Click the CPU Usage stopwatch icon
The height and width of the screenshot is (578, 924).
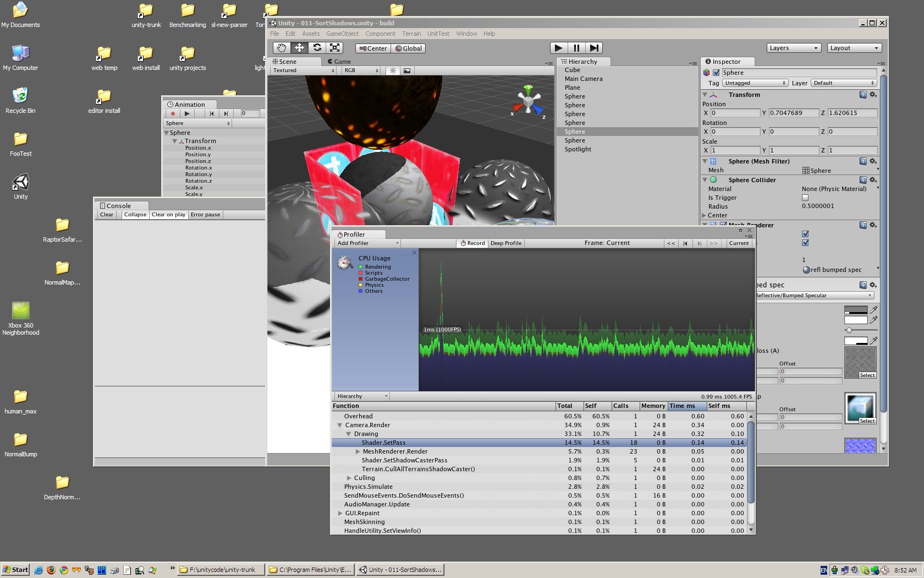[345, 263]
